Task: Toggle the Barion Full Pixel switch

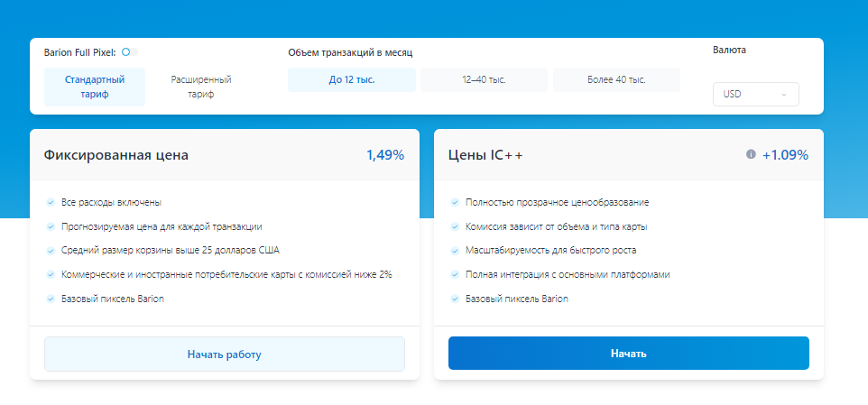Action: [x=130, y=52]
